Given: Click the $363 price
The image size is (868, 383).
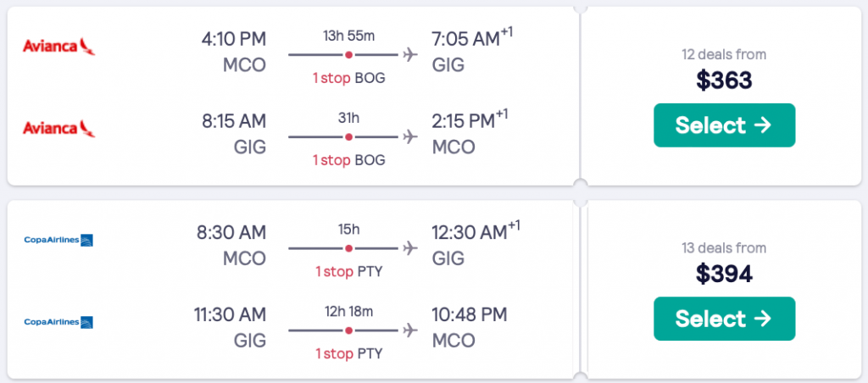Looking at the screenshot, I should [724, 80].
